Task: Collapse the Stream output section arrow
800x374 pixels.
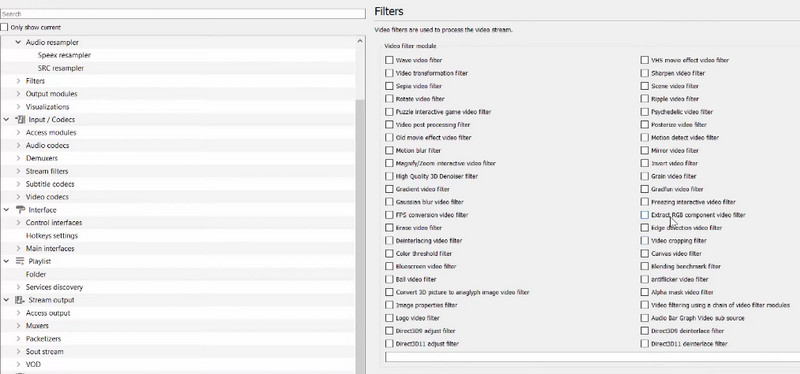Action: [6, 300]
